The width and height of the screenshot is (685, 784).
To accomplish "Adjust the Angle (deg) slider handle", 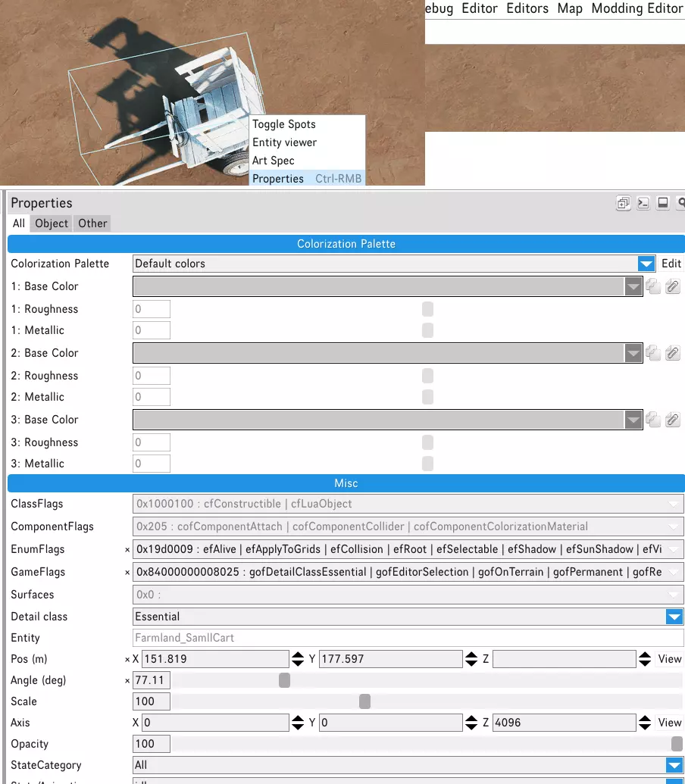I will [x=284, y=680].
